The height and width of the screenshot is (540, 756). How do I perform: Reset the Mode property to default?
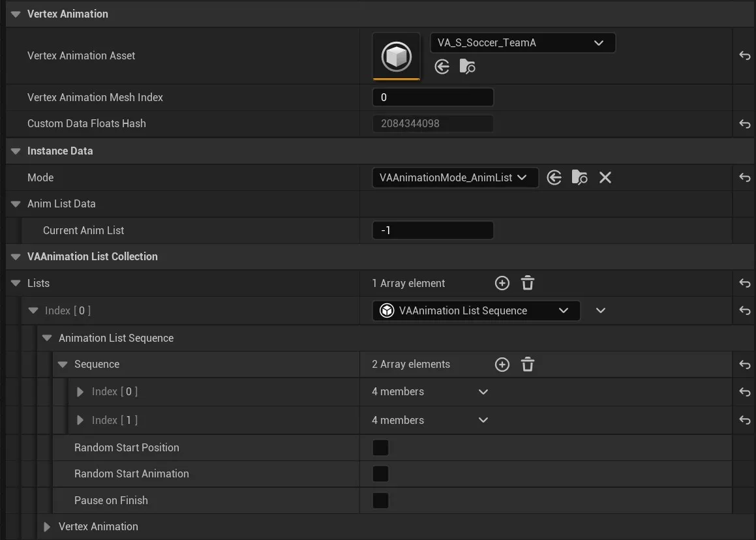point(744,177)
